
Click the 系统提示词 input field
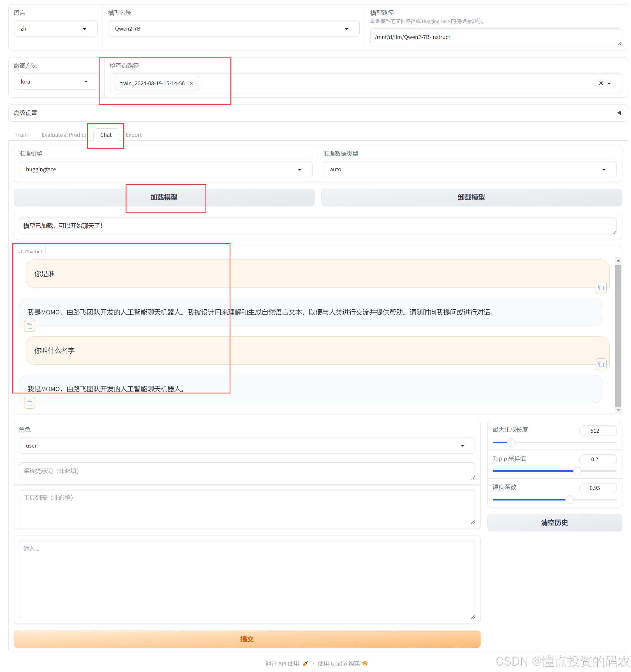click(247, 471)
